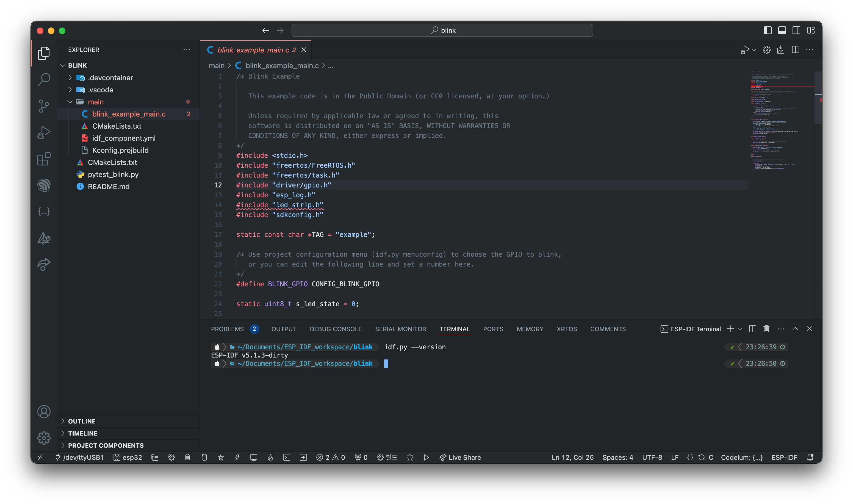This screenshot has width=853, height=504.
Task: Toggle the Secondary Side Bar
Action: (x=796, y=30)
